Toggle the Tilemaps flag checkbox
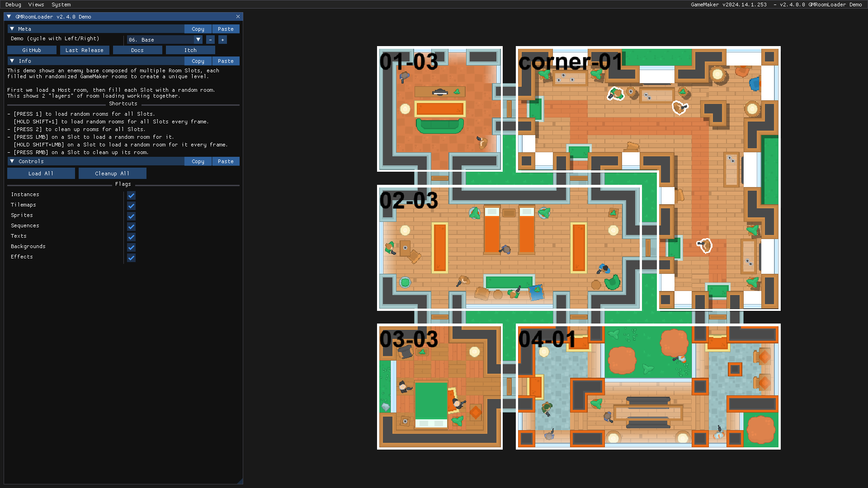This screenshot has height=488, width=868. (x=131, y=206)
